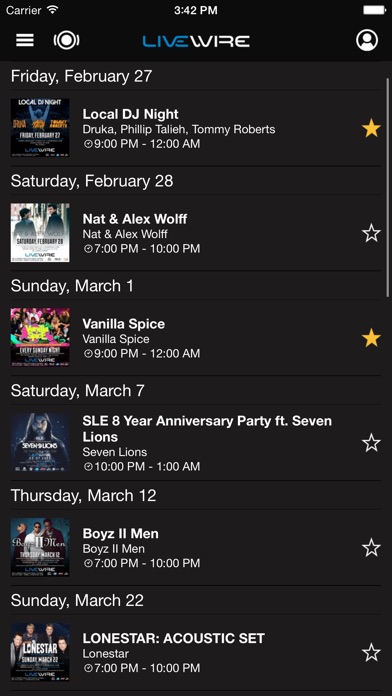
Task: Open Local DJ Night poster thumbnail
Action: [x=40, y=128]
